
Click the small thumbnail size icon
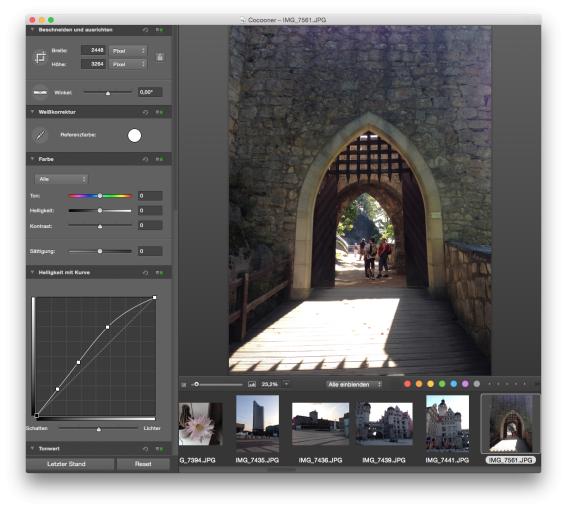184,384
